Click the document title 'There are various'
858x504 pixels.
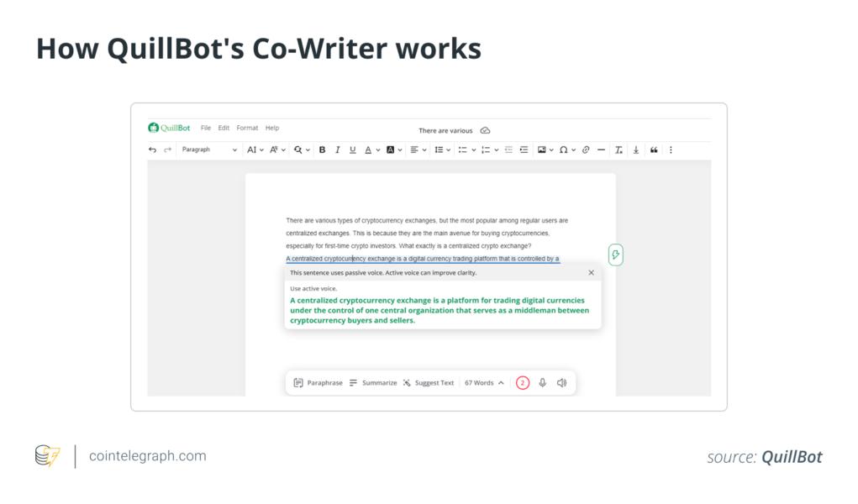[445, 131]
